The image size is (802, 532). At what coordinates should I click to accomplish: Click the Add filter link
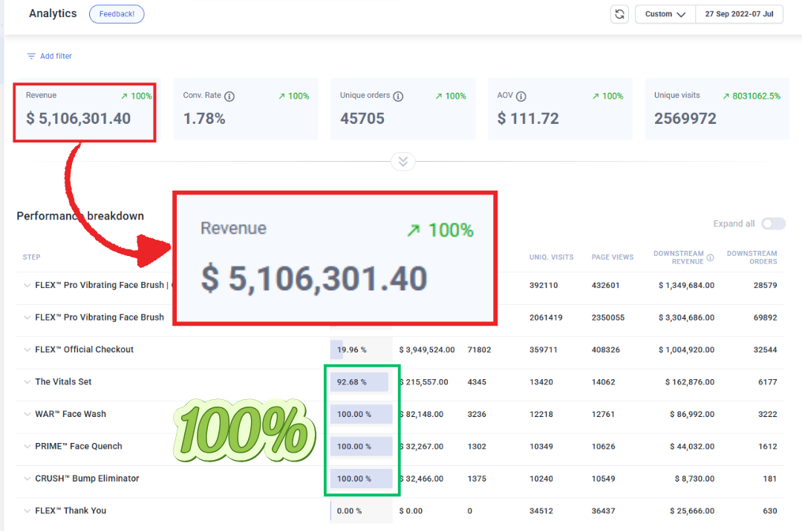click(x=56, y=56)
